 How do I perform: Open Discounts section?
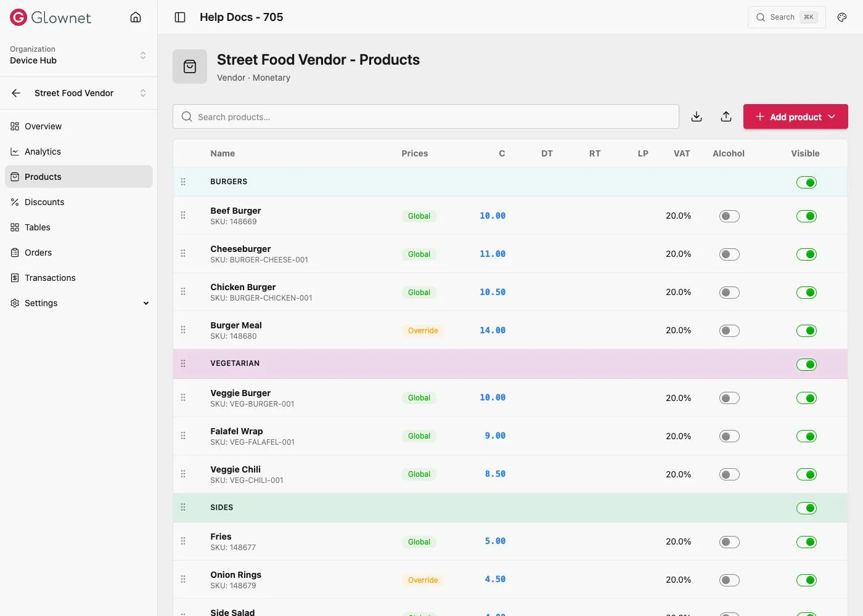[x=79, y=202]
